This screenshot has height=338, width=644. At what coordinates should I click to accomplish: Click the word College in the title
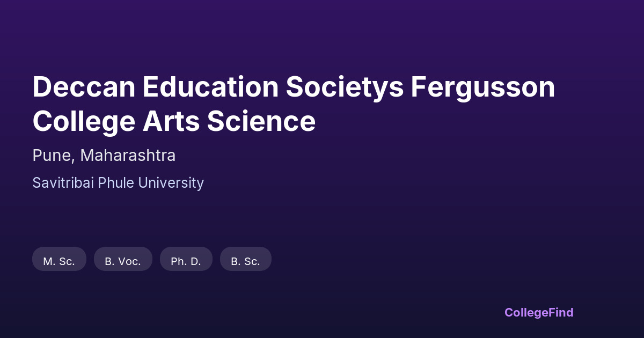pyautogui.click(x=84, y=121)
